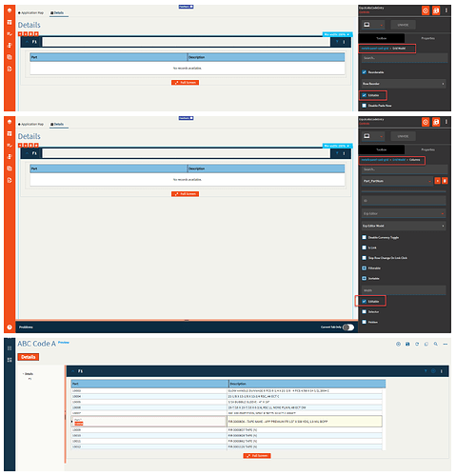
Task: Click the save icon in the top screenshot's panel
Action: [x=436, y=10]
